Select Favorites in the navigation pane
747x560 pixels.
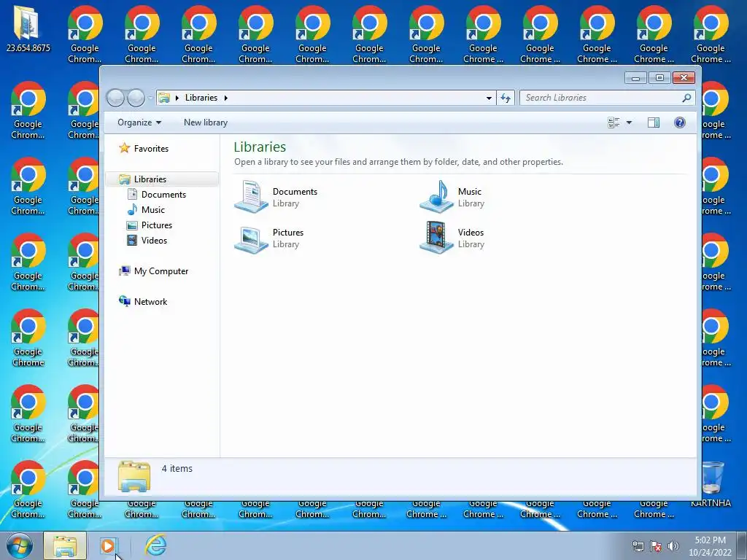click(x=144, y=148)
